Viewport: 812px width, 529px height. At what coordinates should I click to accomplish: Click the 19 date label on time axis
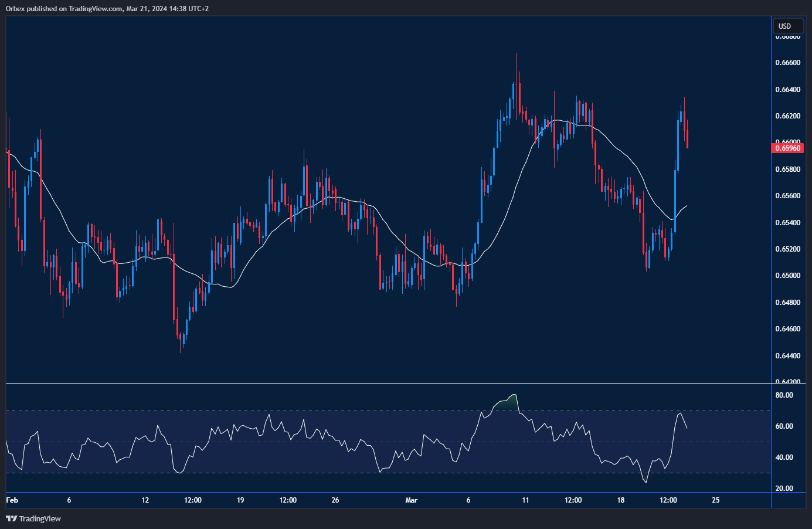[x=240, y=500]
